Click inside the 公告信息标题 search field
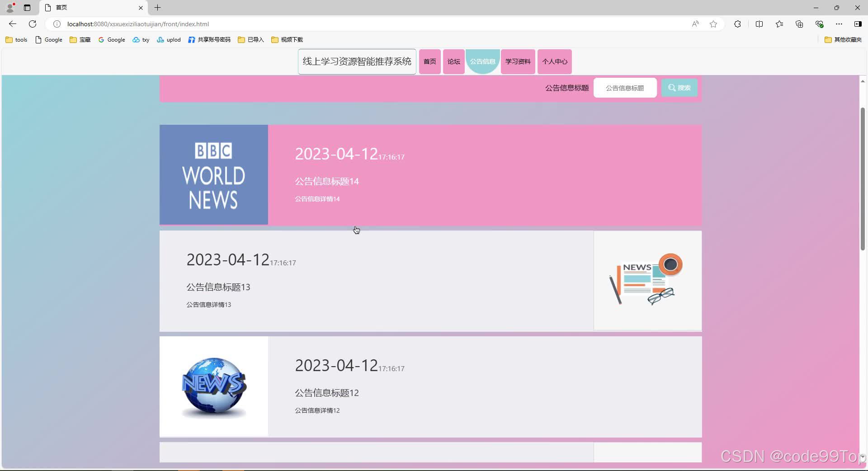This screenshot has width=868, height=471. pos(625,88)
